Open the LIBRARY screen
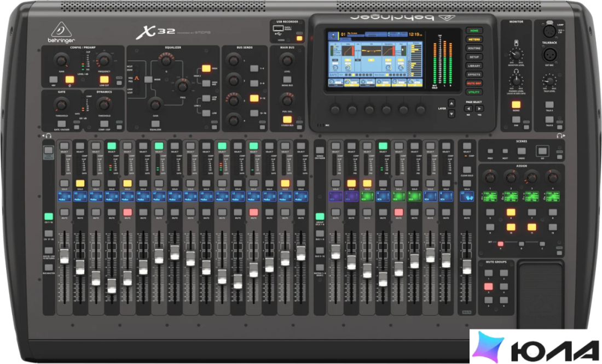 coord(474,66)
